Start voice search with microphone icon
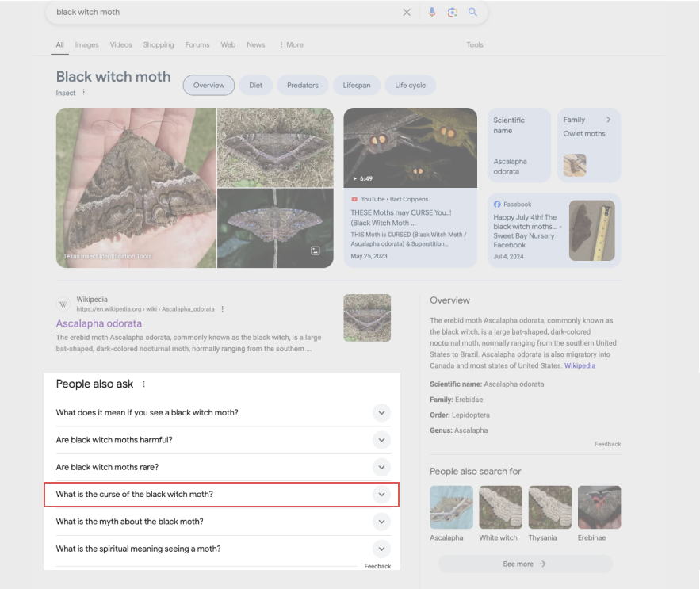This screenshot has width=700, height=589. click(x=432, y=13)
